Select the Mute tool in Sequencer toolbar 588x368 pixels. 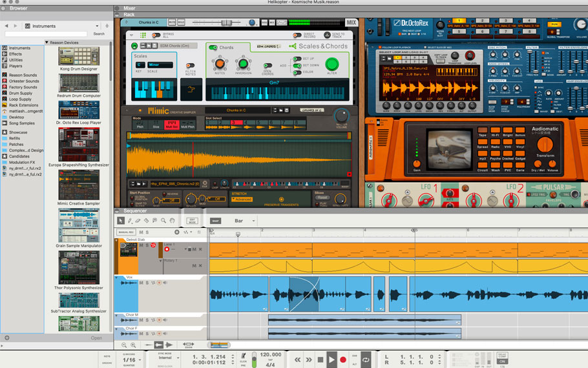point(154,221)
